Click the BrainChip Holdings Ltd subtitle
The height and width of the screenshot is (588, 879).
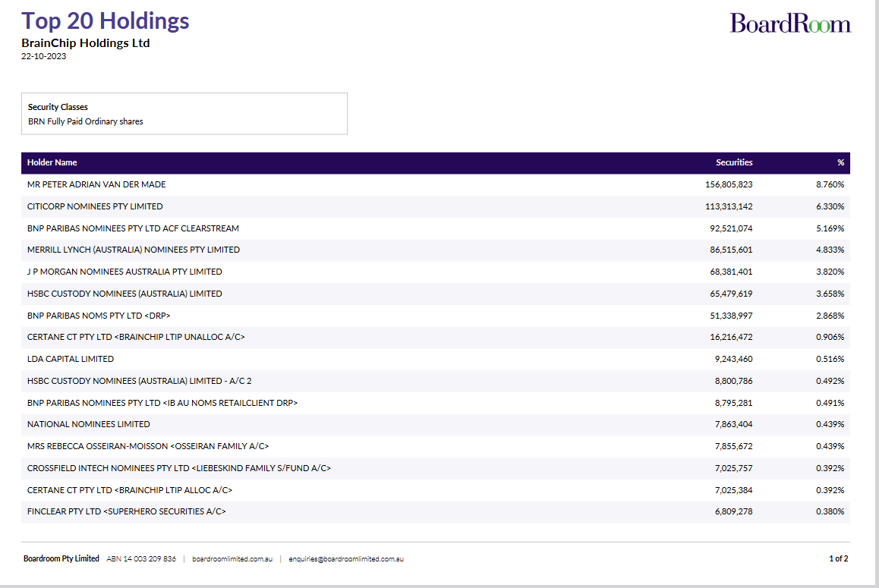85,43
